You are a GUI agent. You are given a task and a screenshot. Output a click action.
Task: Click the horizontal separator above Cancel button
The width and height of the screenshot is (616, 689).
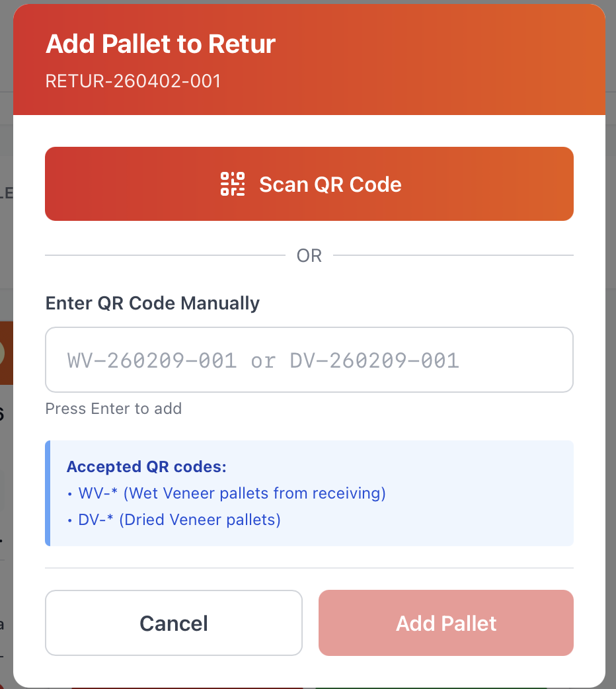[x=309, y=568]
